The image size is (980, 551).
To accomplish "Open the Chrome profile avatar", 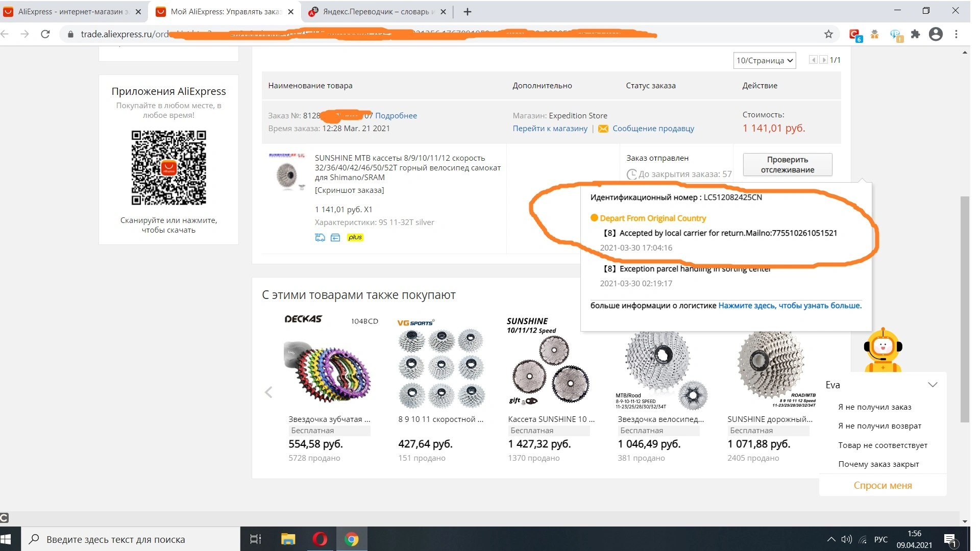I will (936, 34).
